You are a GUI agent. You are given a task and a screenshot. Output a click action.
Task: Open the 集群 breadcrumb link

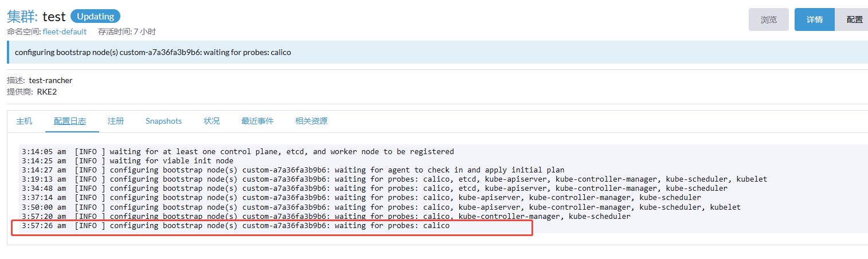tap(22, 17)
